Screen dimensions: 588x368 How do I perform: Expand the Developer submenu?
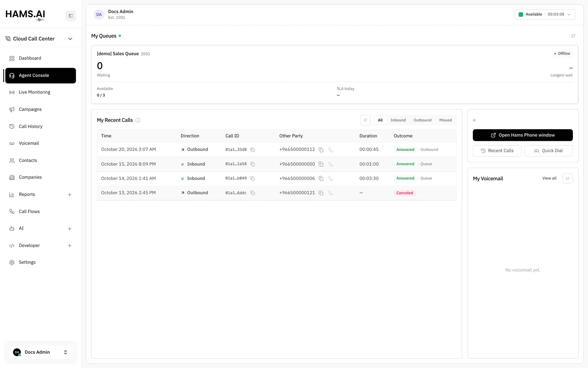(x=69, y=245)
